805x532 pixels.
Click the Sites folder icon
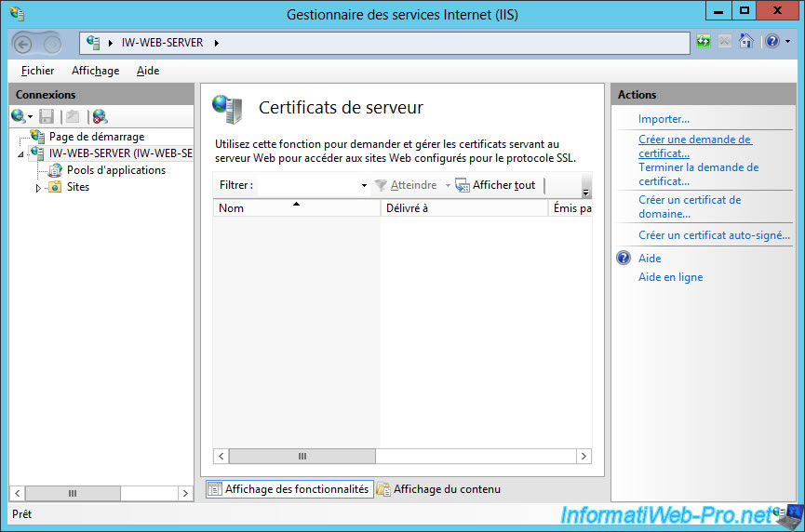tap(55, 187)
